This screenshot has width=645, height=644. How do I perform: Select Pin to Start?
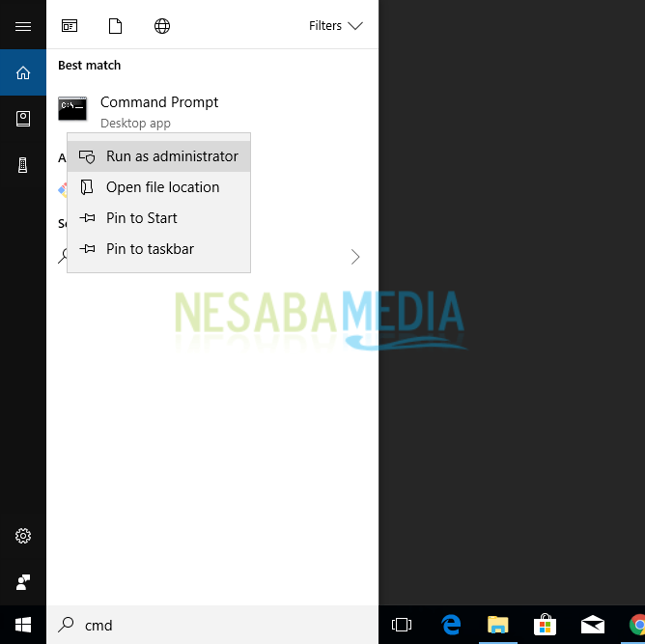(158, 218)
